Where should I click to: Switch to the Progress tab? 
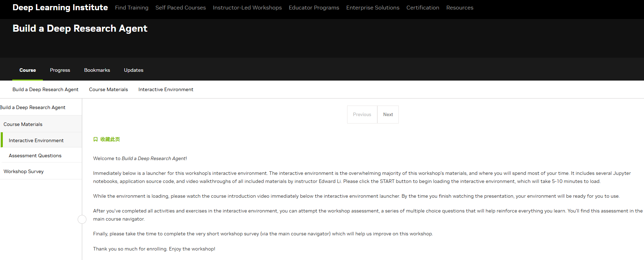[x=60, y=70]
